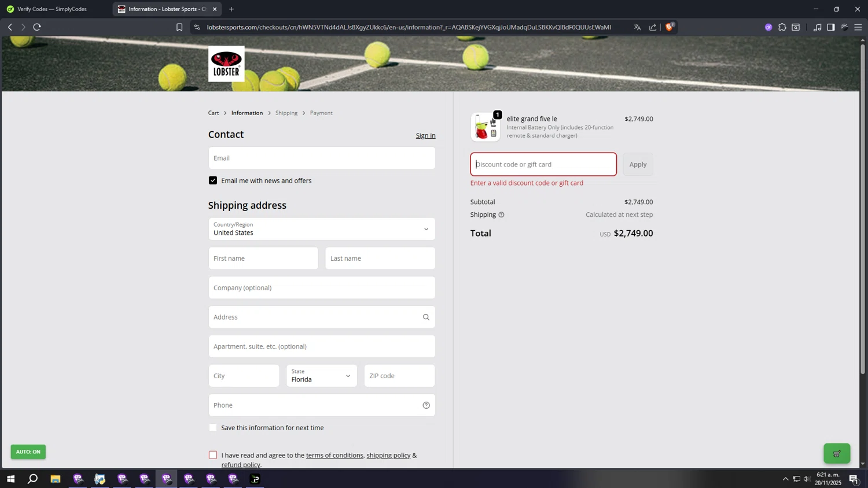Reload the page
868x488 pixels.
click(38, 27)
